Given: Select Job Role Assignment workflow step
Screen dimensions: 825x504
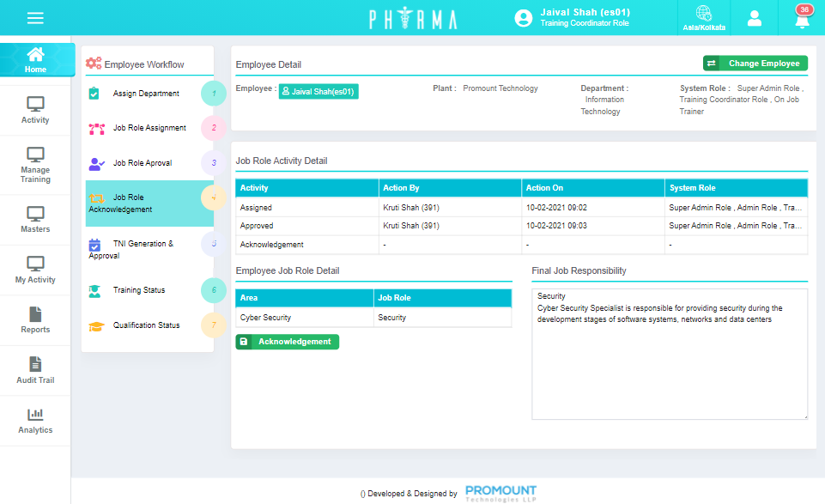Looking at the screenshot, I should (x=149, y=128).
